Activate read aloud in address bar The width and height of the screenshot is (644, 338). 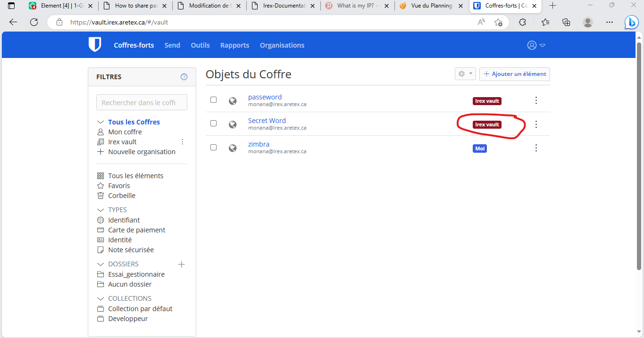pyautogui.click(x=481, y=22)
